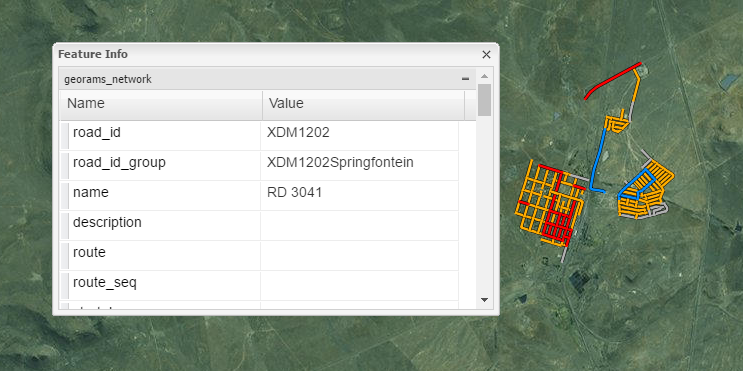Select the XDM1202Springfontein value cell
743x371 pixels.
[x=359, y=163]
